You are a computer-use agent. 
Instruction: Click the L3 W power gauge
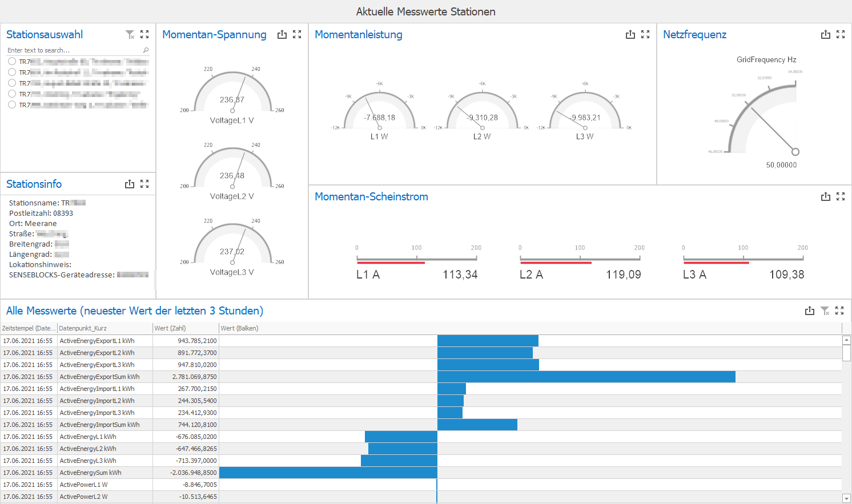pyautogui.click(x=585, y=111)
